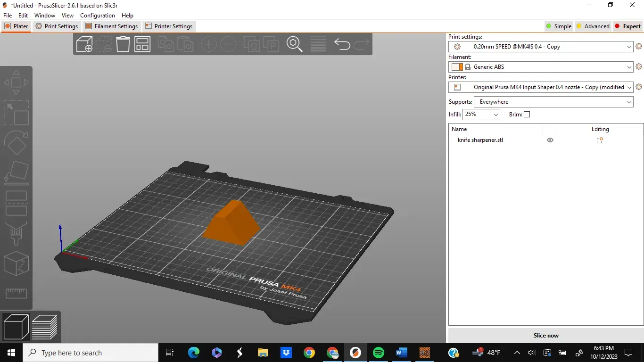Open the Generic ABS filament dropdown
This screenshot has width=644, height=362.
(541, 67)
